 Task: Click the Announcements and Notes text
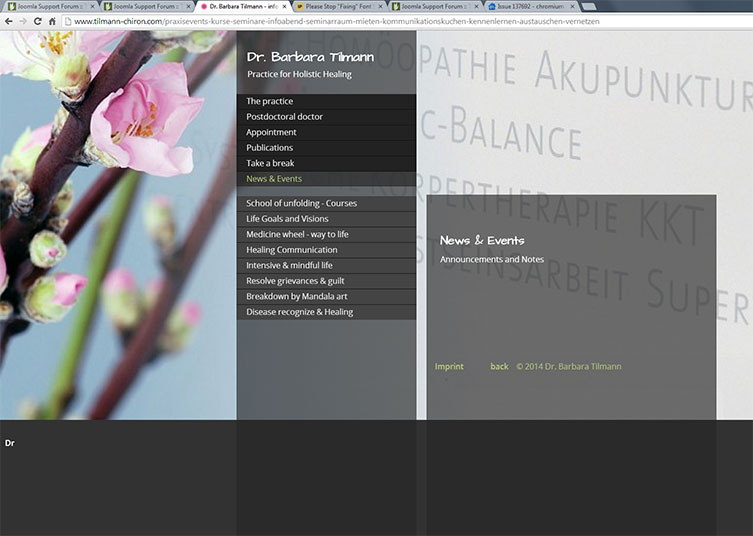click(x=492, y=259)
